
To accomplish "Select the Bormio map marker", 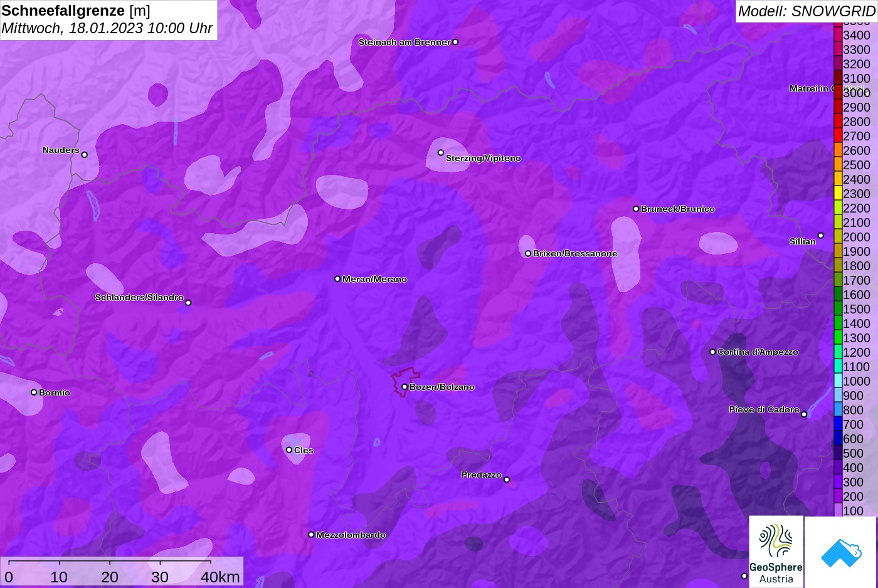I will pyautogui.click(x=34, y=392).
